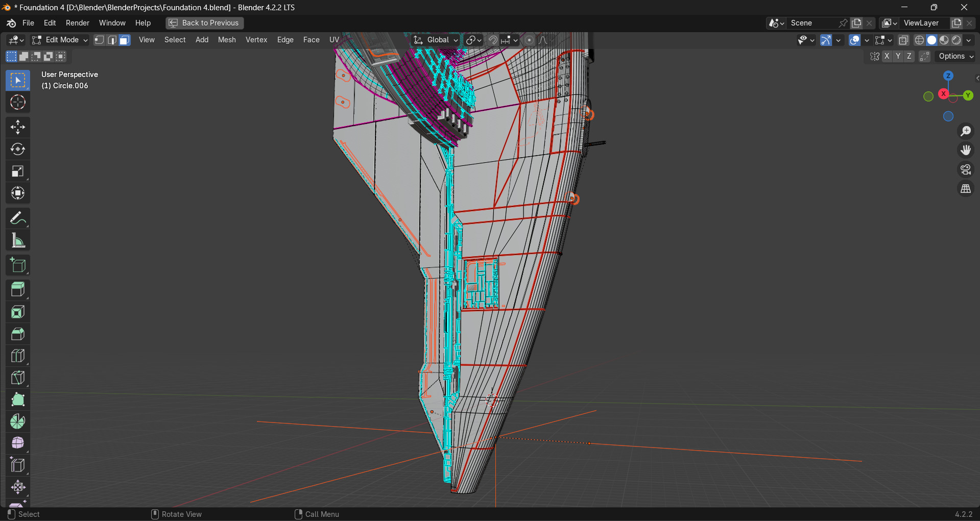Expand the Options dropdown
980x521 pixels.
956,57
